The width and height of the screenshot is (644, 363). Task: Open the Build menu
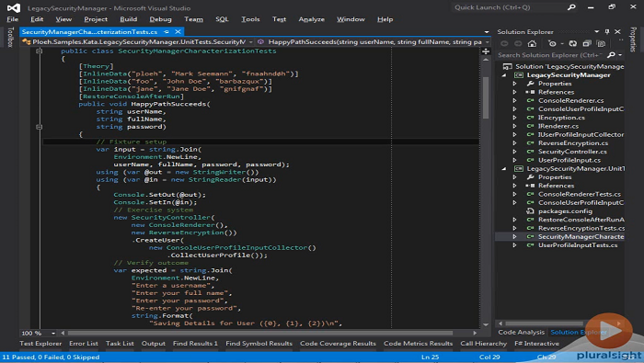(x=129, y=19)
